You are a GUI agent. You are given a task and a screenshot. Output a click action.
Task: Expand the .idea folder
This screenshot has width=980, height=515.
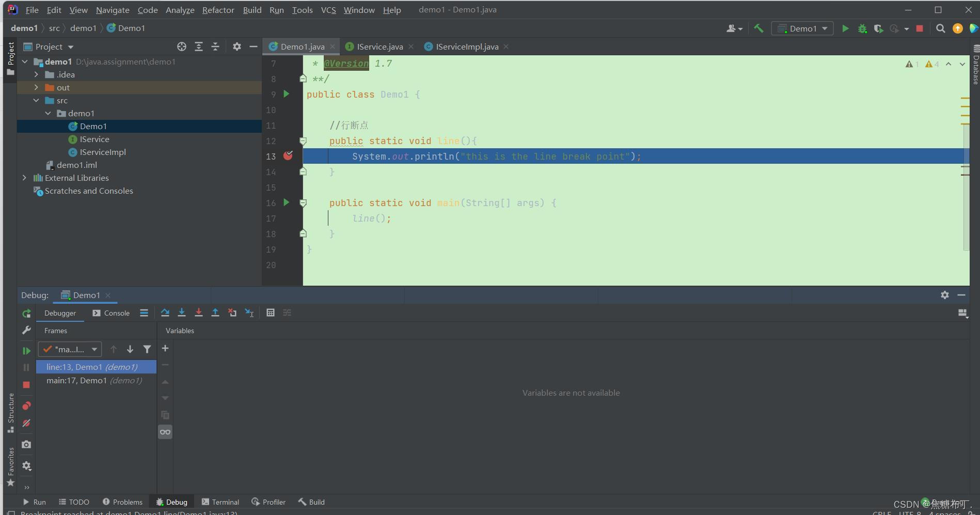[x=36, y=74]
